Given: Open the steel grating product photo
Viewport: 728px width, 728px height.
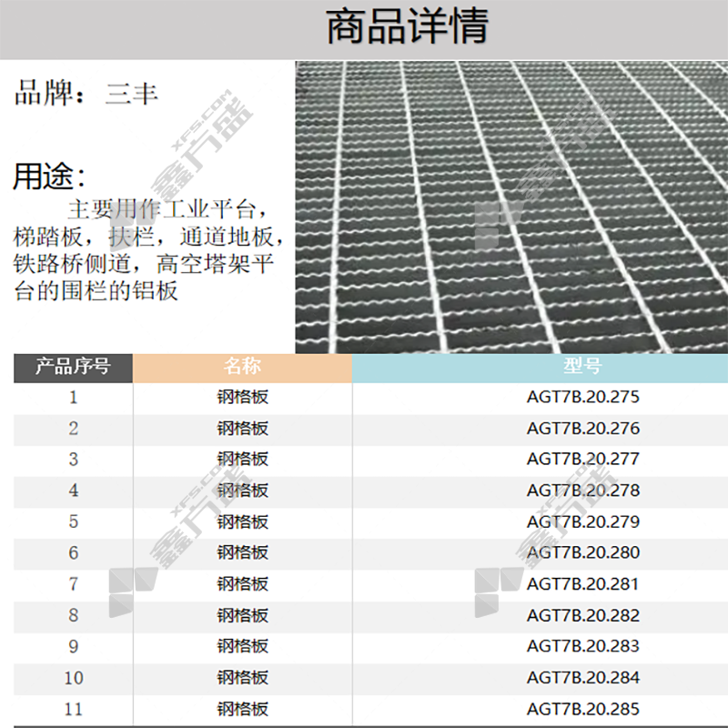Looking at the screenshot, I should pyautogui.click(x=511, y=207).
